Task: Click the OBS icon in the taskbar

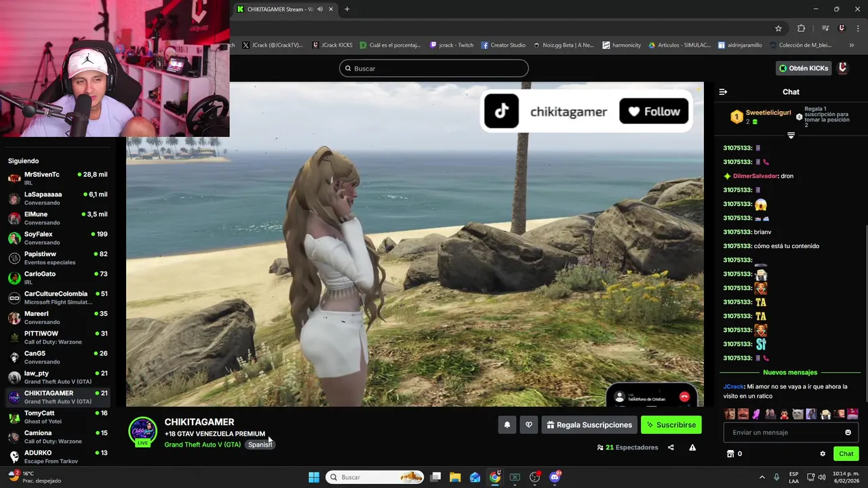Action: [x=535, y=477]
